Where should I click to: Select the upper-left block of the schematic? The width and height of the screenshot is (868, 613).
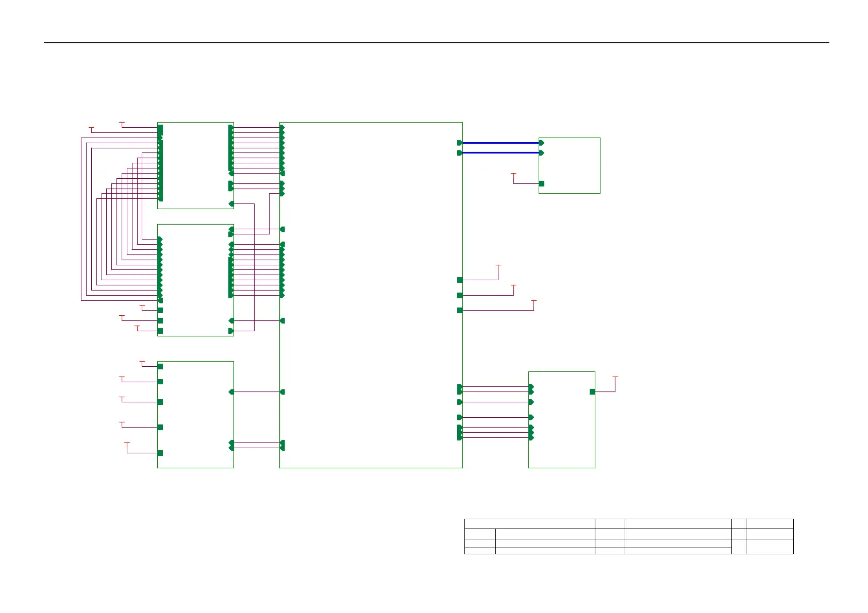(195, 165)
